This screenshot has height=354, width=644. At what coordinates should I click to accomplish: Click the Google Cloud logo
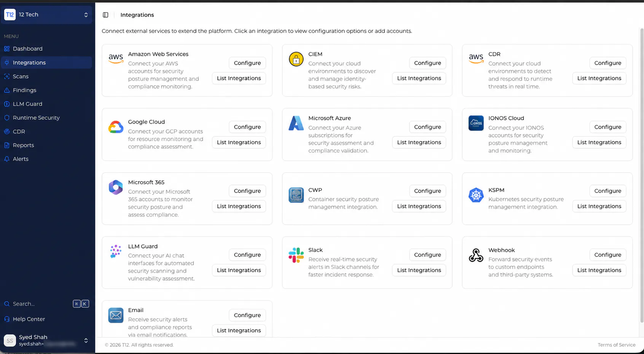coord(116,127)
